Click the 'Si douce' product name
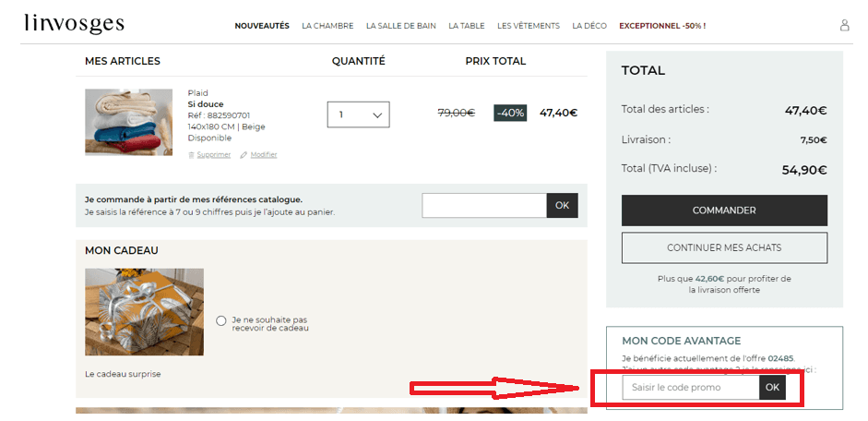 click(x=206, y=104)
